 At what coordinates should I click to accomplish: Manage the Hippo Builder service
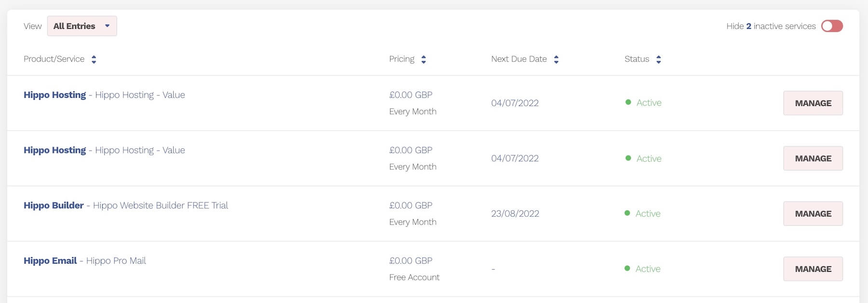tap(813, 213)
